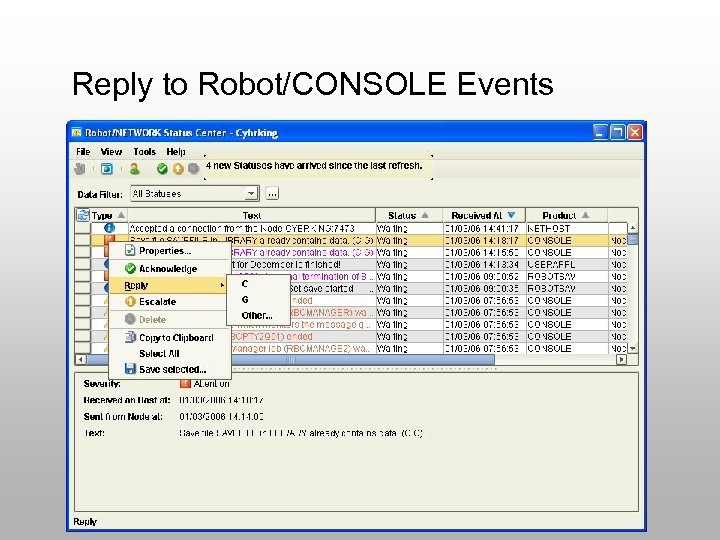Image resolution: width=720 pixels, height=540 pixels.
Task: Click the horizontal scrollbar right arrow
Action: [x=621, y=360]
